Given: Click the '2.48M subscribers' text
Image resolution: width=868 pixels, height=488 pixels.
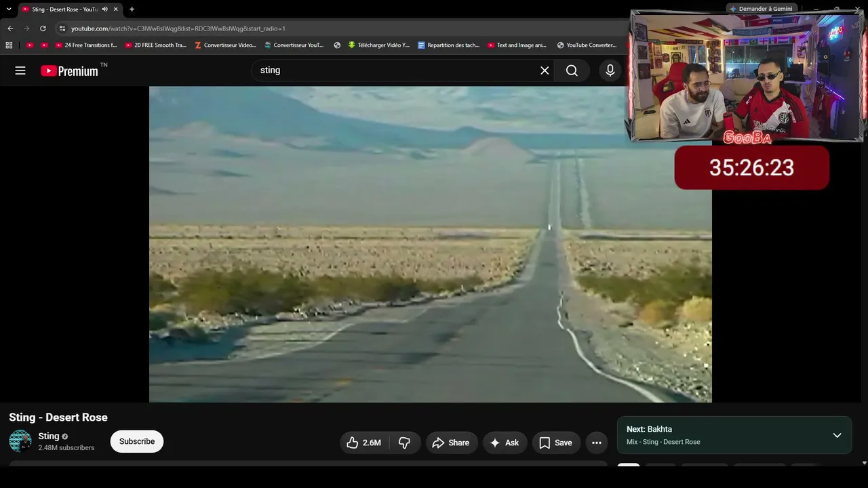Looking at the screenshot, I should [x=66, y=448].
